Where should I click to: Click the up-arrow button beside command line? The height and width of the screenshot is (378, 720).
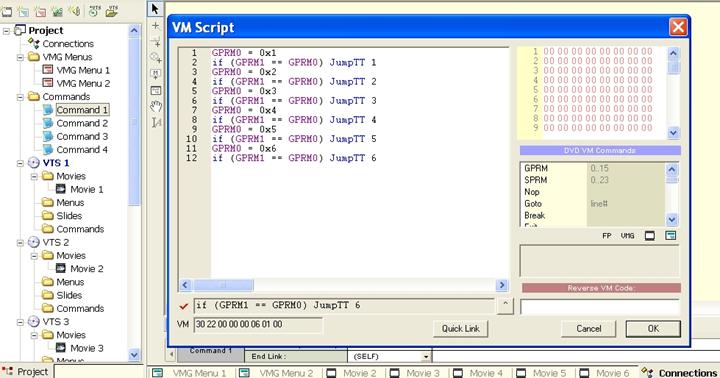click(x=505, y=306)
